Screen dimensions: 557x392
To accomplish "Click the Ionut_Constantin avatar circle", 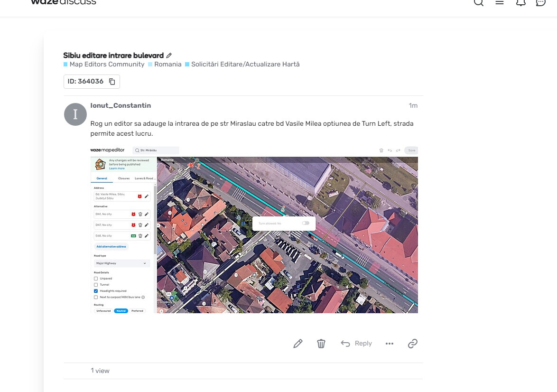I will click(x=75, y=114).
